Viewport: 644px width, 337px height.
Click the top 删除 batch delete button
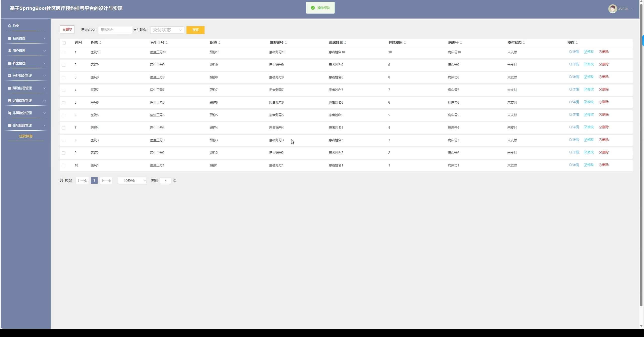67,29
